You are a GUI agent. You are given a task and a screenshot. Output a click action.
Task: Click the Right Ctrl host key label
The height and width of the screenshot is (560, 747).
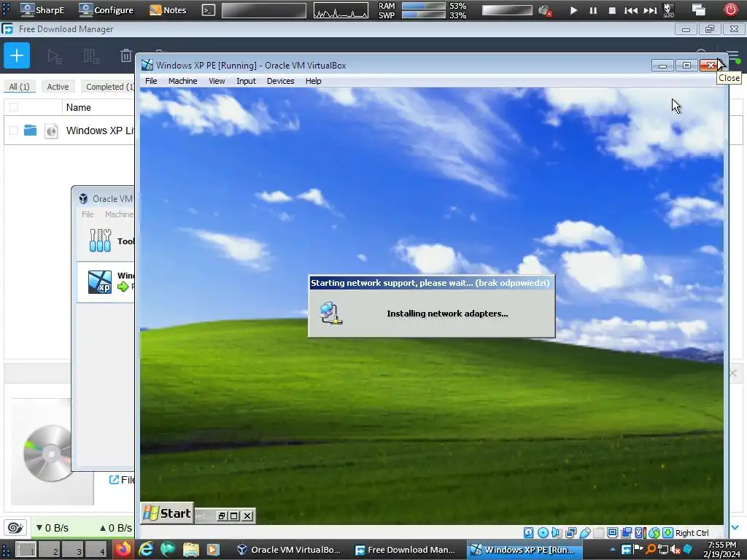point(692,533)
